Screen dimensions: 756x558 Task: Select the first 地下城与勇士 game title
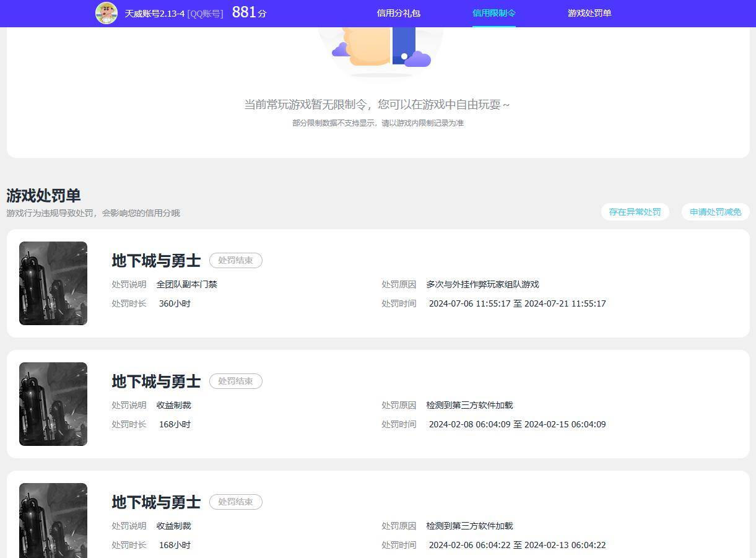(155, 261)
